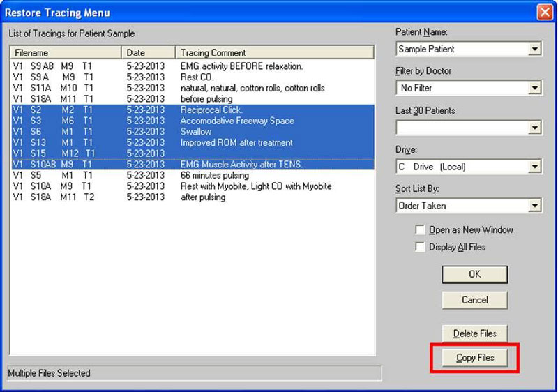Select the Accomodative Freeway Space row
The height and width of the screenshot is (392, 558).
tap(237, 121)
